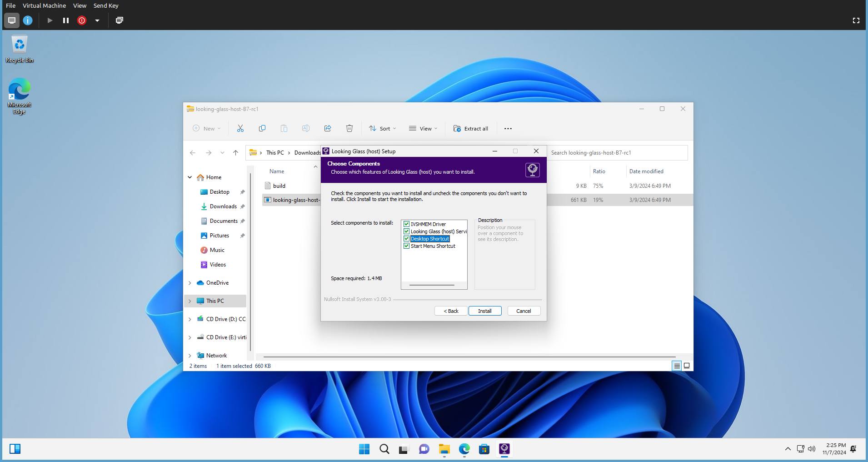
Task: Switch Explorer to details view icon
Action: click(x=677, y=366)
